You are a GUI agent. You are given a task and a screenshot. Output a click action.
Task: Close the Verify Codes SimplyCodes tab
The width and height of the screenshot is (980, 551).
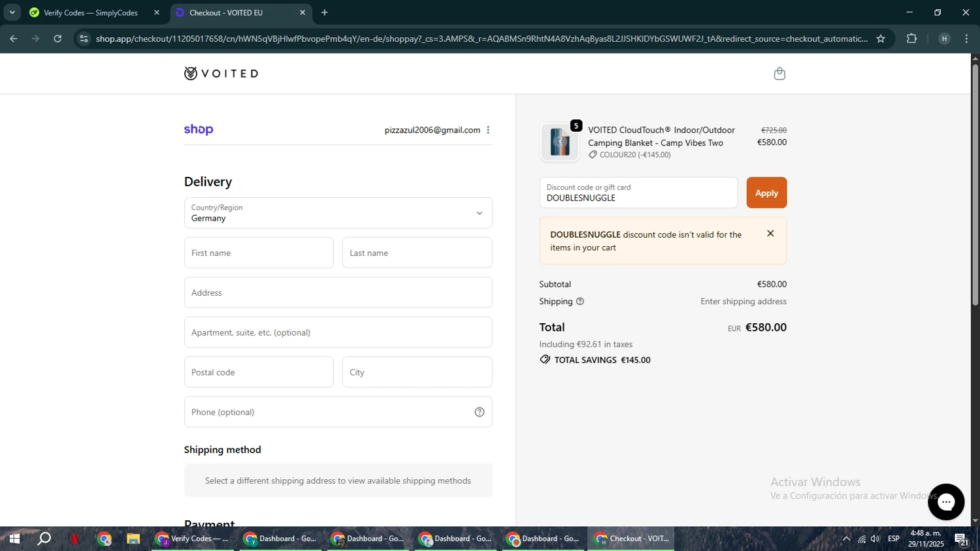click(157, 12)
